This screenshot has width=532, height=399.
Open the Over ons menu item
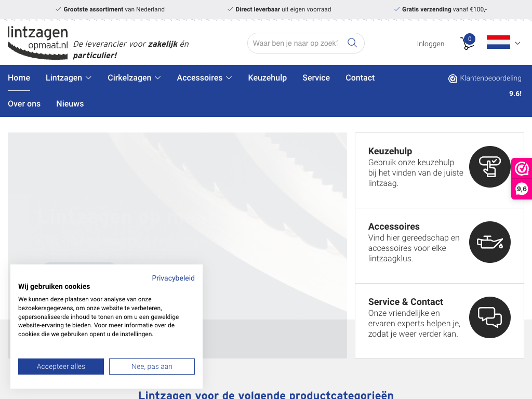click(24, 104)
